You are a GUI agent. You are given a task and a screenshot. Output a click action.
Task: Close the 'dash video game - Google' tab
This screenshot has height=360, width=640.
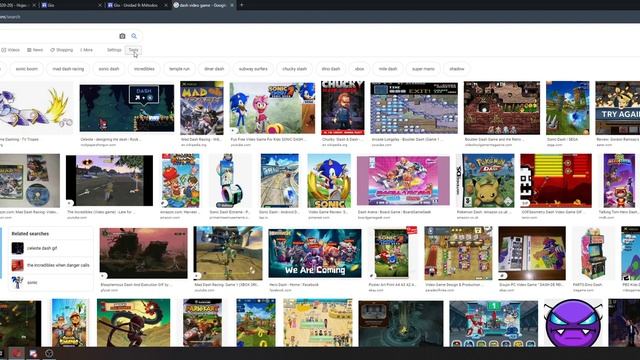(232, 5)
